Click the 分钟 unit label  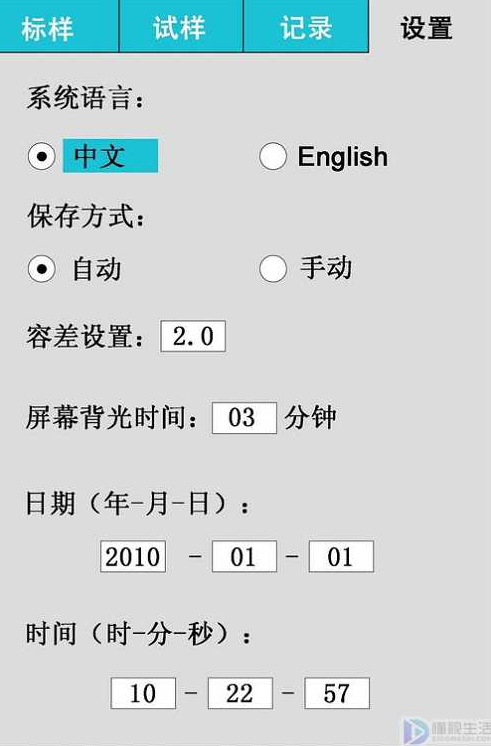point(310,418)
